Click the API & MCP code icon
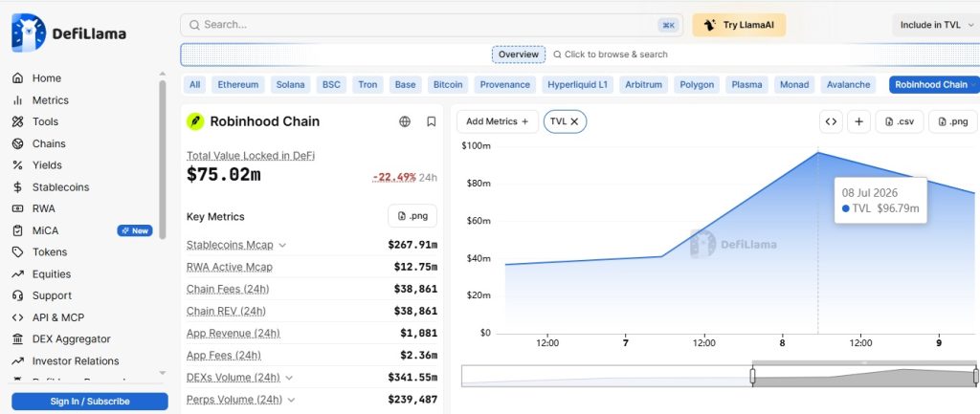This screenshot has width=980, height=414. [17, 317]
